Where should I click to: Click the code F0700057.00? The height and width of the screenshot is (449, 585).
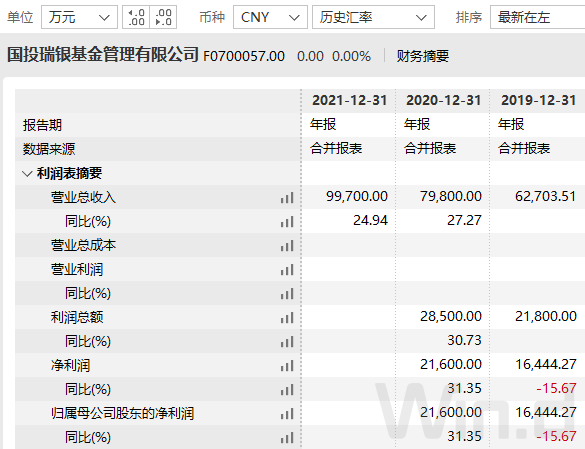click(x=244, y=56)
